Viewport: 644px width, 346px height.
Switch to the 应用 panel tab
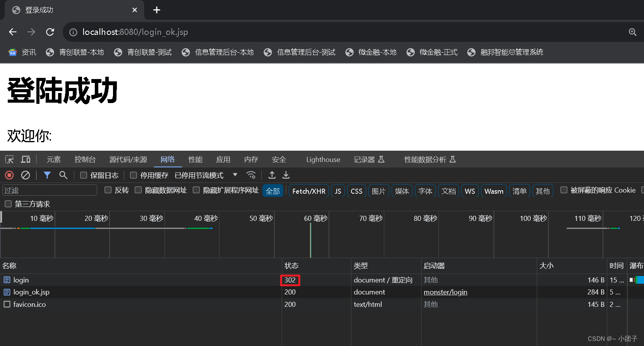[x=223, y=159]
